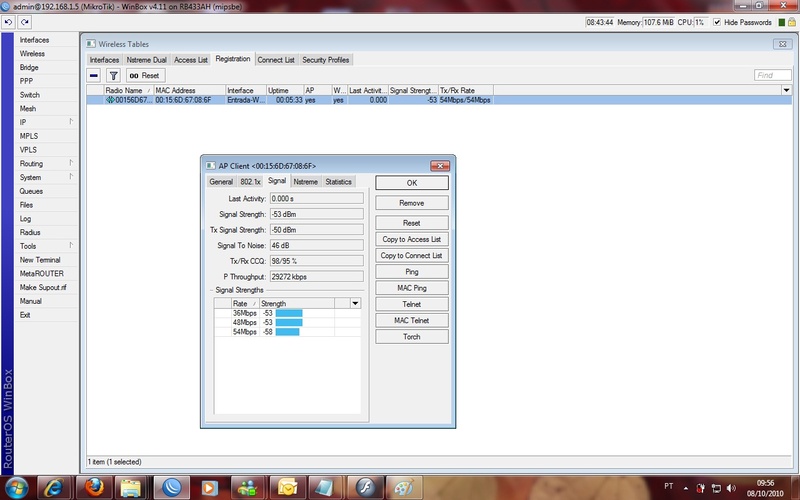
Task: Select the registration row 00:15:6D:67:08:6F
Action: (x=439, y=100)
